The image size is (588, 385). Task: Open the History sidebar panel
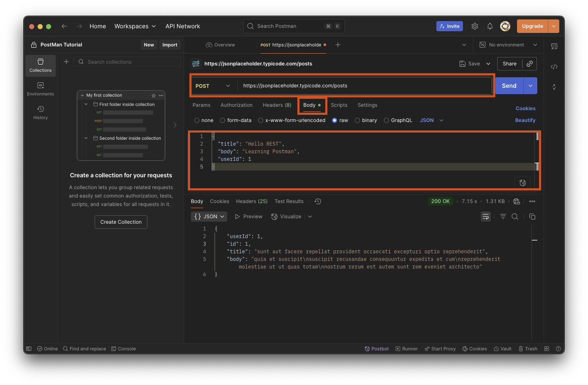[x=41, y=113]
